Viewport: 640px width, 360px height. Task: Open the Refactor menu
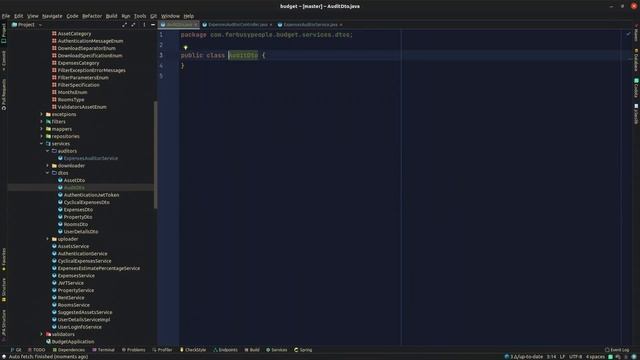(x=92, y=16)
